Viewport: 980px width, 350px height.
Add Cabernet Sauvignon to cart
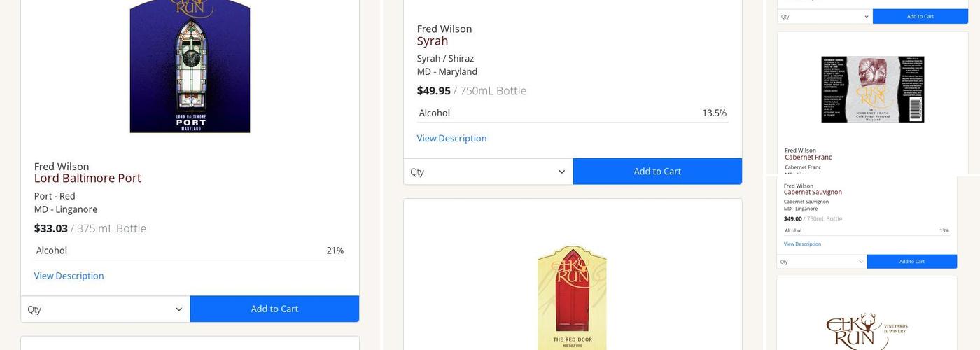pos(911,262)
